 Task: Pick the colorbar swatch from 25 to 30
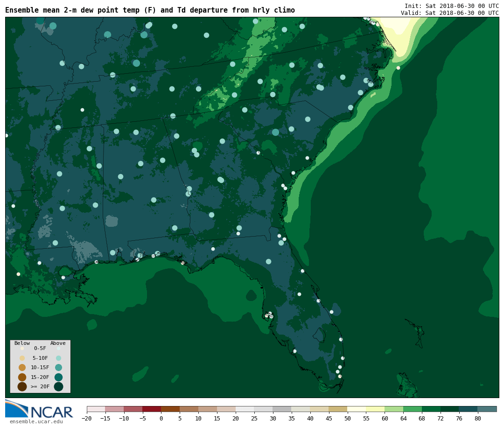(x=264, y=409)
